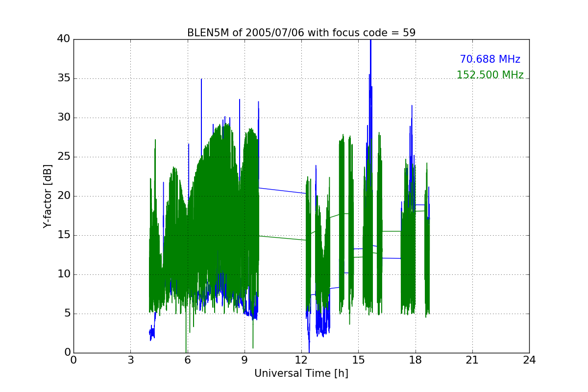Image resolution: width=588 pixels, height=392 pixels.
Task: Click the x-axis tick label '3'
Action: (130, 360)
